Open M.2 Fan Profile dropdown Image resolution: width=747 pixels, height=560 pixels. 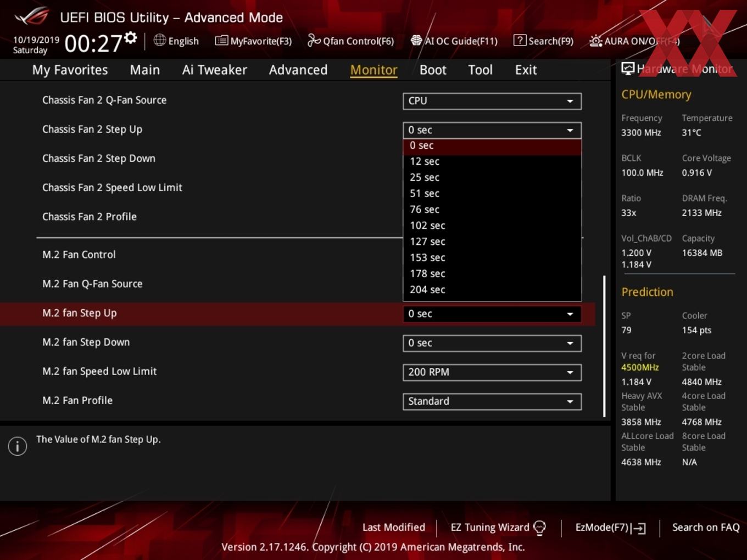coord(492,401)
